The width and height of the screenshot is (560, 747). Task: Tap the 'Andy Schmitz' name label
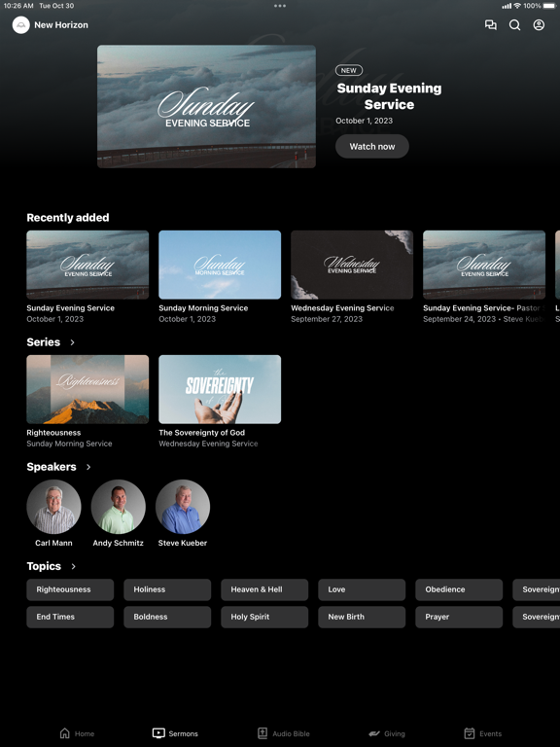118,543
